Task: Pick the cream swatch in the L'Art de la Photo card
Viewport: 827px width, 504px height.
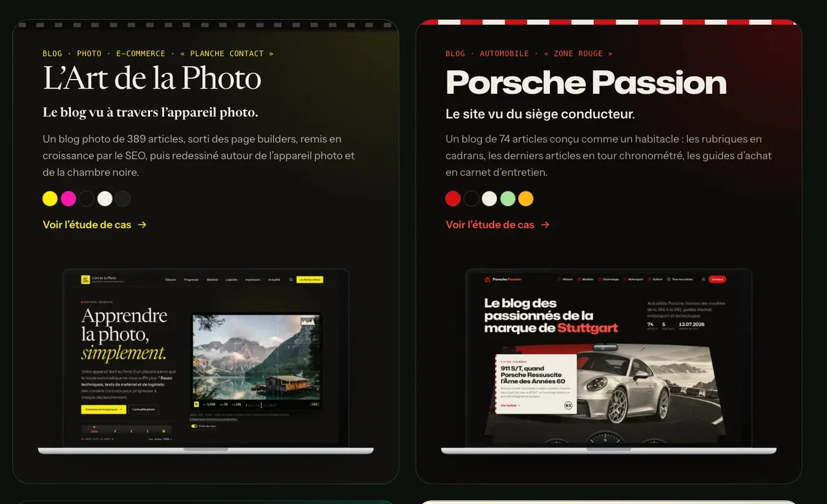Action: [105, 198]
